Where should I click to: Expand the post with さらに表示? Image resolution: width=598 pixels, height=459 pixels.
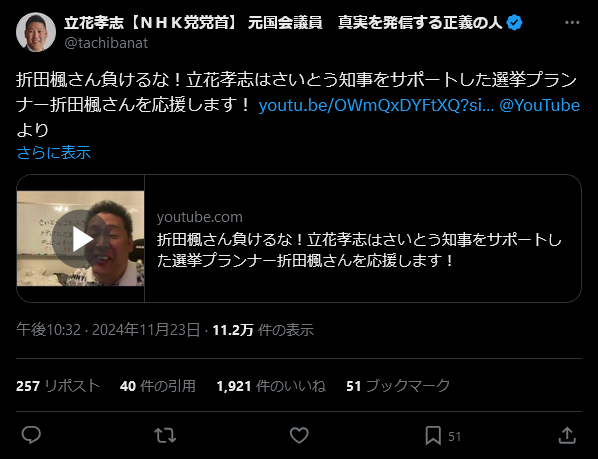tap(54, 152)
